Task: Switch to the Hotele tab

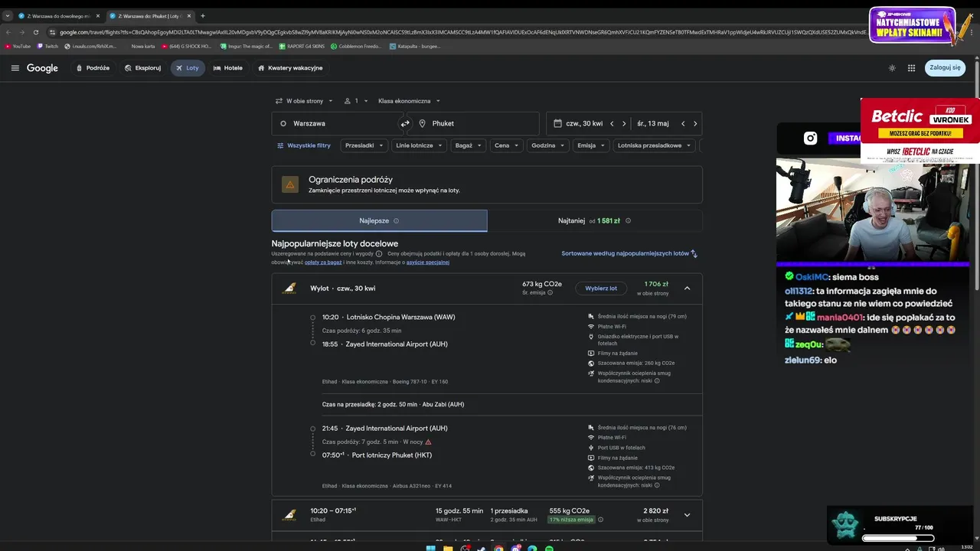Action: (228, 68)
